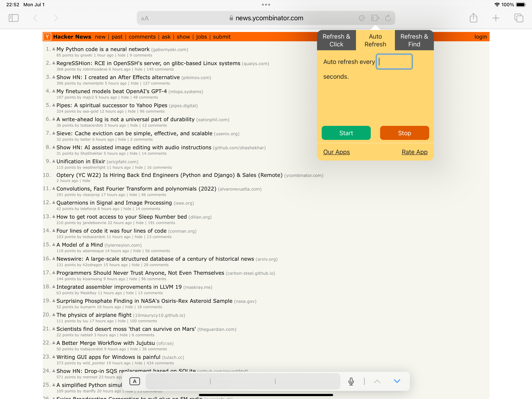This screenshot has height=399, width=532.
Task: Open 'Newswire' structured database story
Action: pyautogui.click(x=155, y=259)
